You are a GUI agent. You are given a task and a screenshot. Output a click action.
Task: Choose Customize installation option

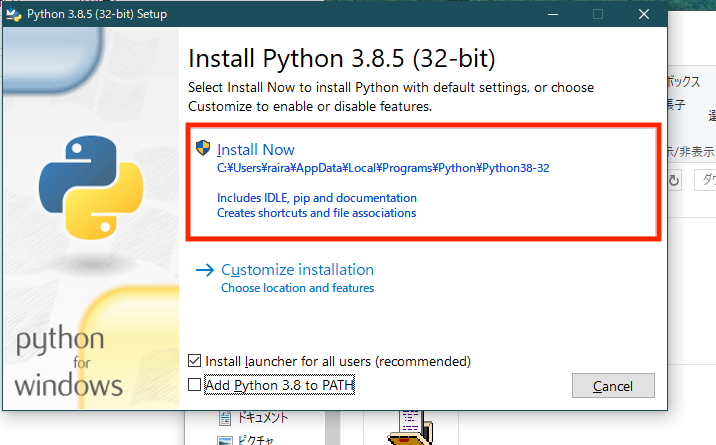pyautogui.click(x=297, y=270)
